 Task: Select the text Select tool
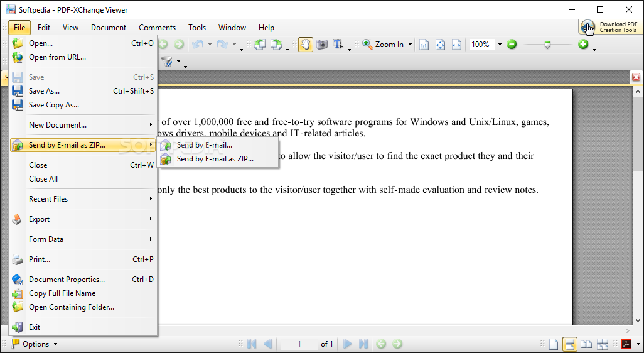pos(338,45)
